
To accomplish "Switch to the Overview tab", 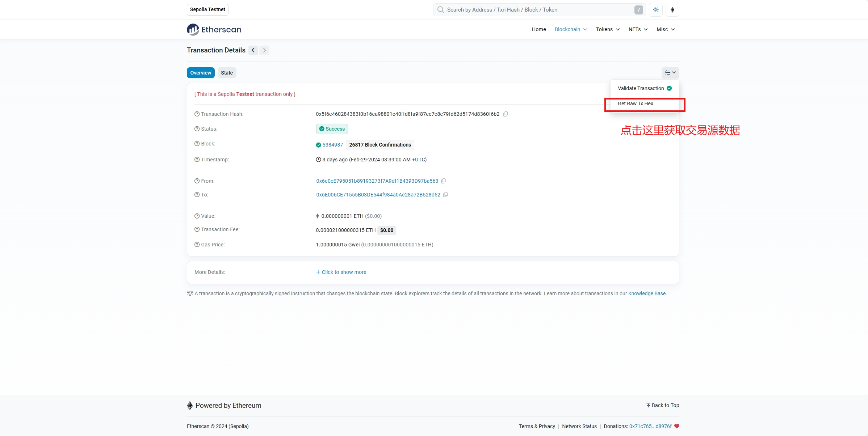I will [x=201, y=73].
